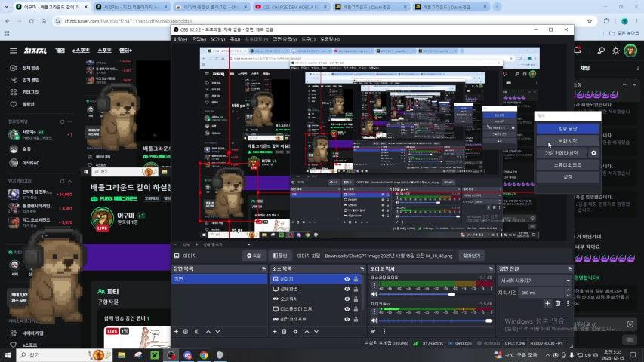This screenshot has width=644, height=362.
Task: Toggle visibility of 전체화면 source
Action: (x=347, y=289)
